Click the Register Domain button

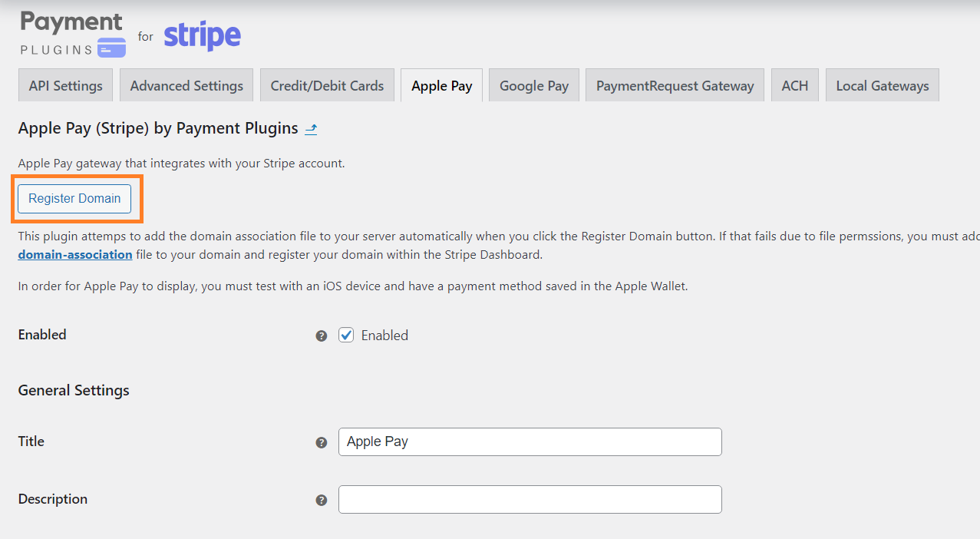tap(74, 199)
